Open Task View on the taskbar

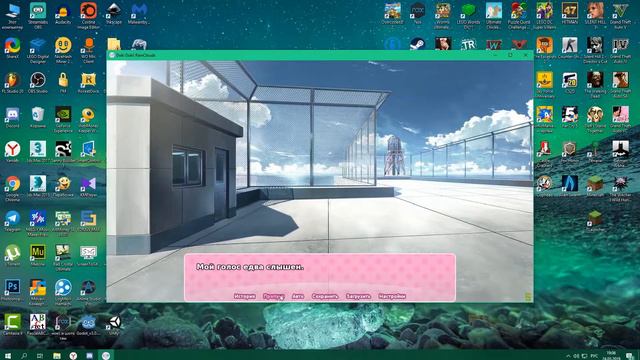[x=40, y=356]
